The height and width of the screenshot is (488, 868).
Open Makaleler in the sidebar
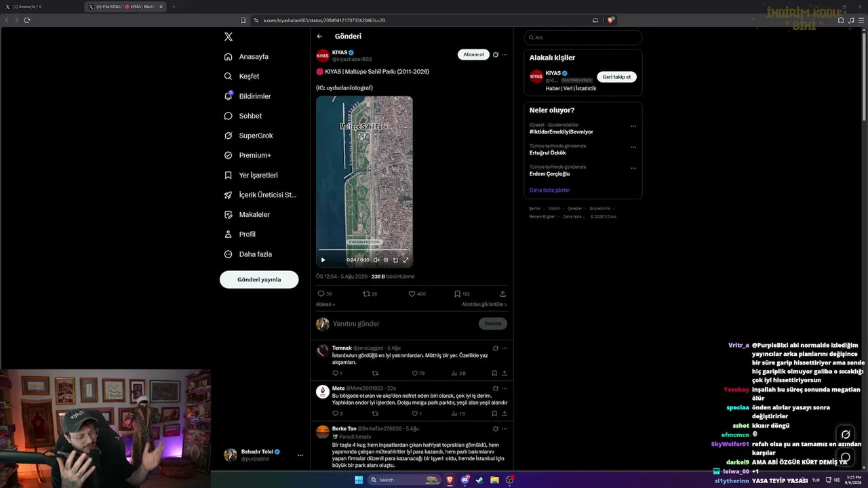click(247, 215)
